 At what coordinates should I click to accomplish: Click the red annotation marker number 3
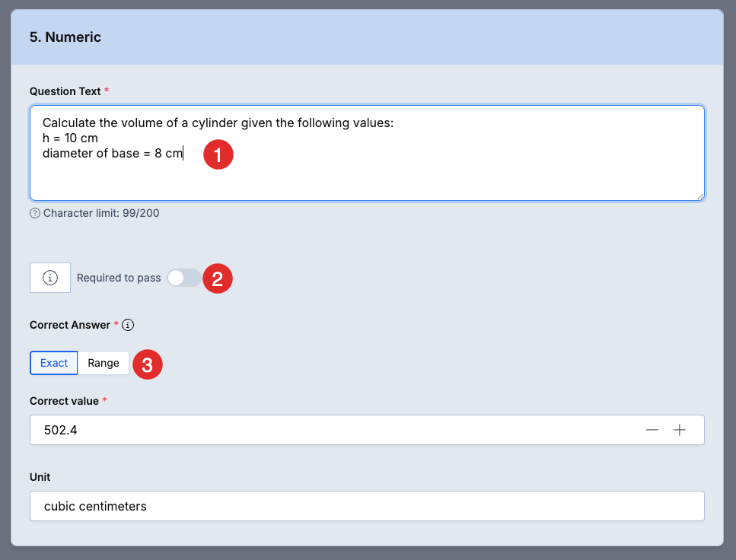(x=148, y=364)
